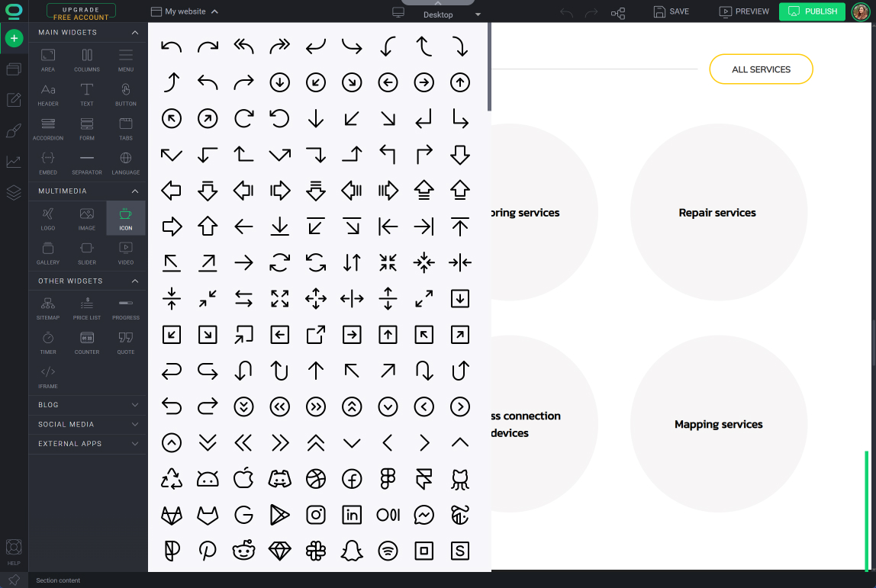Click the Upgrade Free Account button

click(x=81, y=11)
